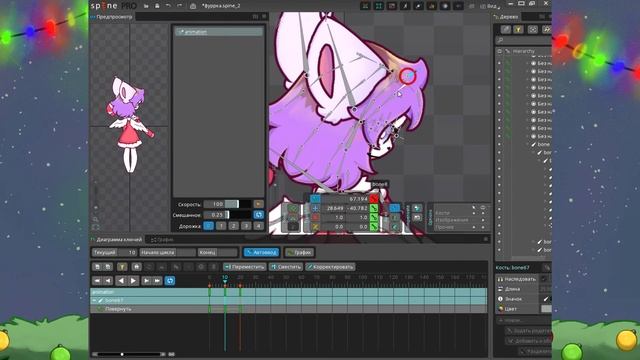Click the green translate key button
The height and width of the screenshot is (360, 640).
tap(374, 208)
